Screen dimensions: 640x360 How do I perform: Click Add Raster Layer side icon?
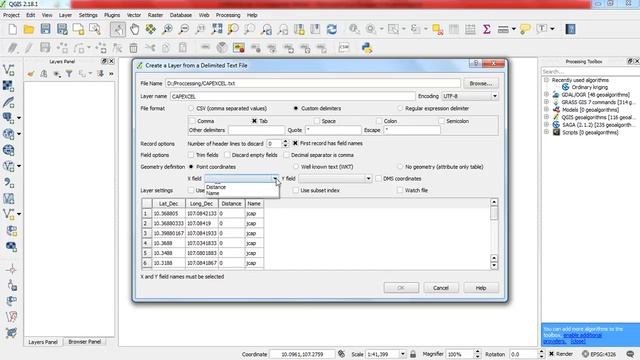(x=9, y=86)
